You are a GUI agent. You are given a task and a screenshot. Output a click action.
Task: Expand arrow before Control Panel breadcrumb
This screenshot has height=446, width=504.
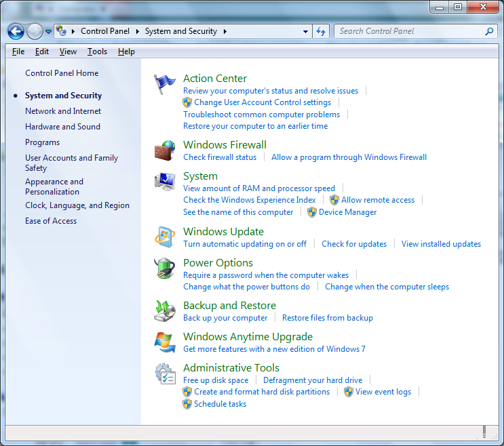[x=73, y=31]
